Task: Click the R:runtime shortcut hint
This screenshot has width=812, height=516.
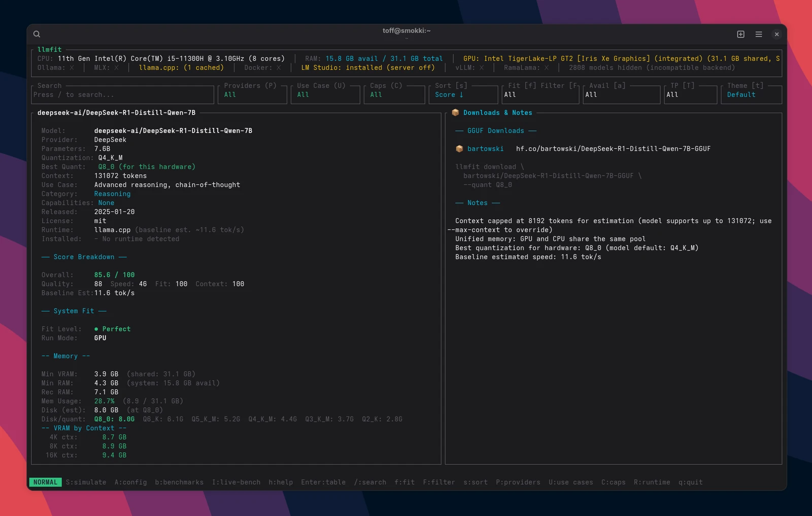Action: click(x=652, y=482)
